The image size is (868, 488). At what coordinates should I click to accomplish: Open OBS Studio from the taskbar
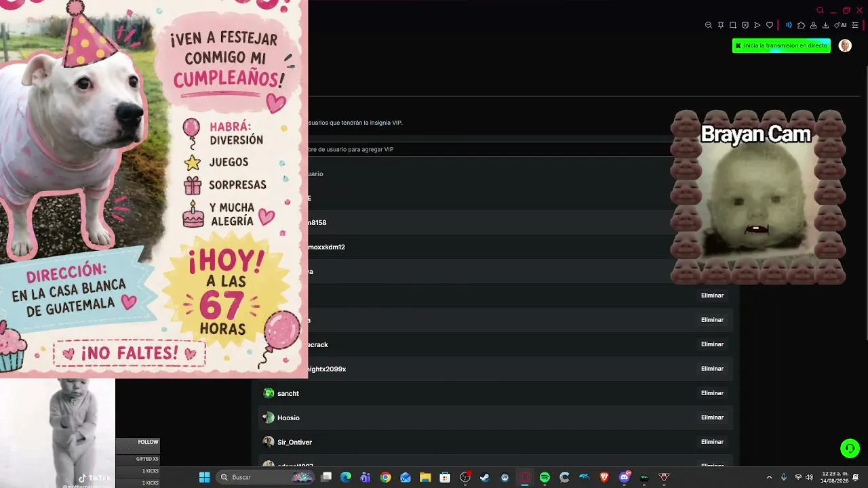click(x=465, y=477)
